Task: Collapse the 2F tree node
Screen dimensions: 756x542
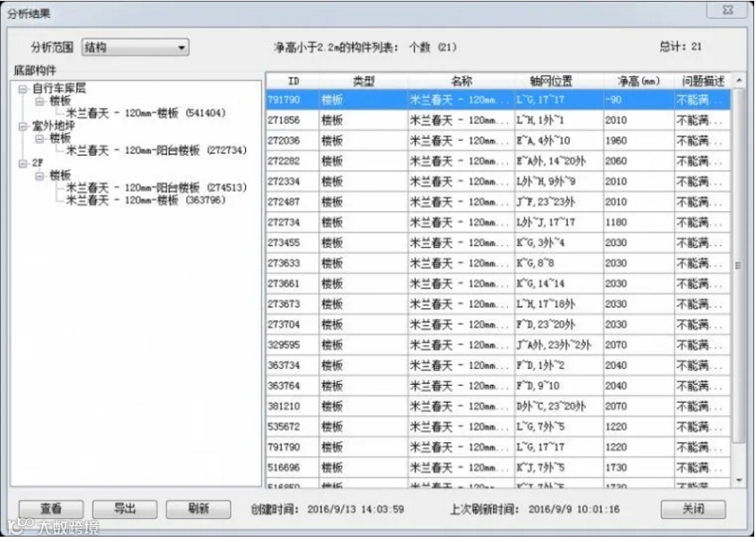Action: tap(22, 163)
